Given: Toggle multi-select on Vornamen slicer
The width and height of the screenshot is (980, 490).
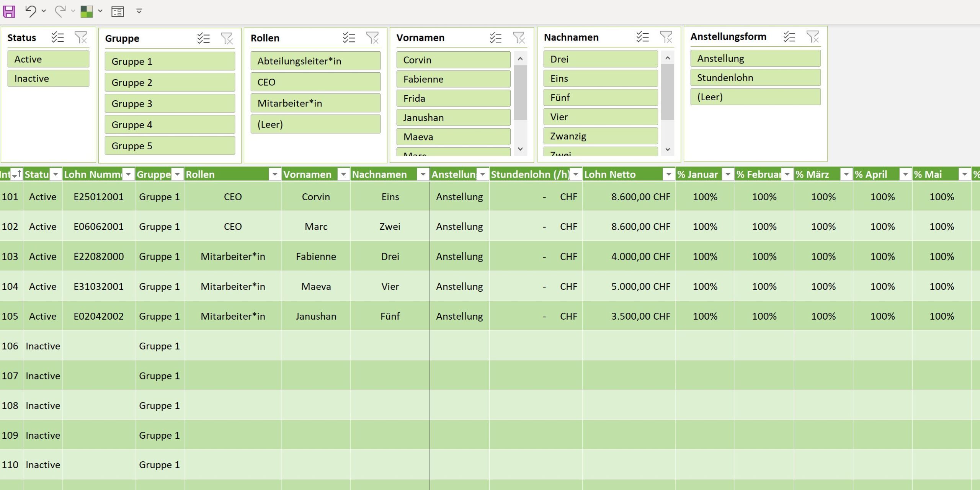Looking at the screenshot, I should (495, 38).
